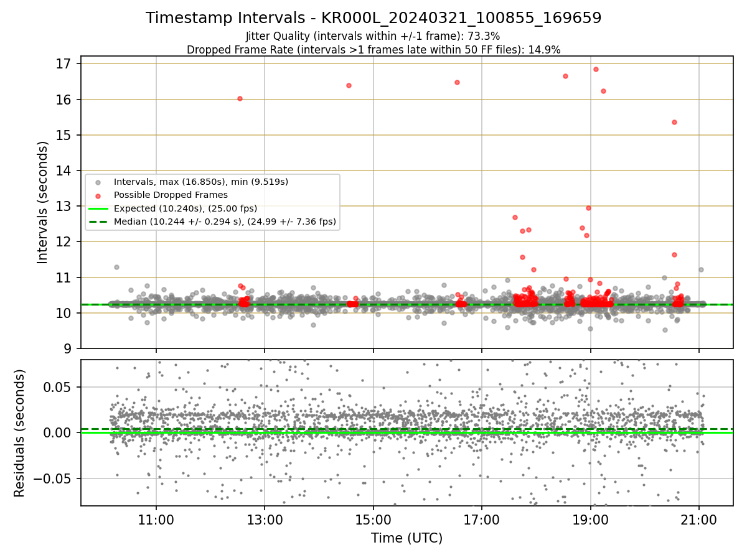The height and width of the screenshot is (560, 747).
Task: Click the plot title 'Timestamp Intervals - KR000L_20240321_100855_169659'
Action: pos(374,18)
